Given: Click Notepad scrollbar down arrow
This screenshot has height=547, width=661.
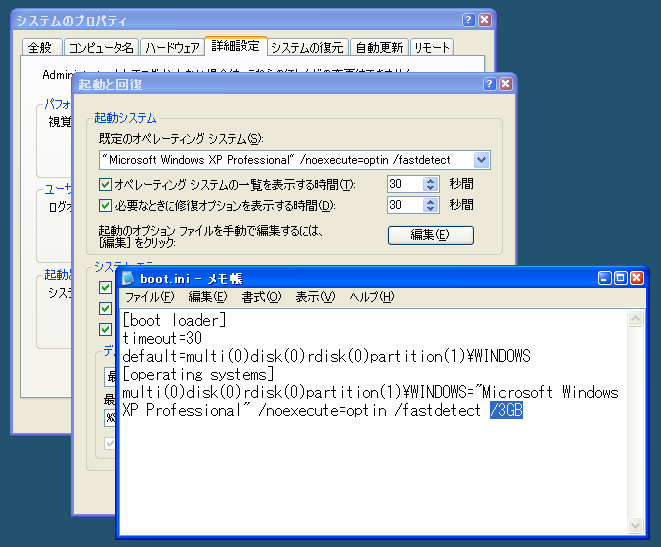Looking at the screenshot, I should [x=635, y=526].
